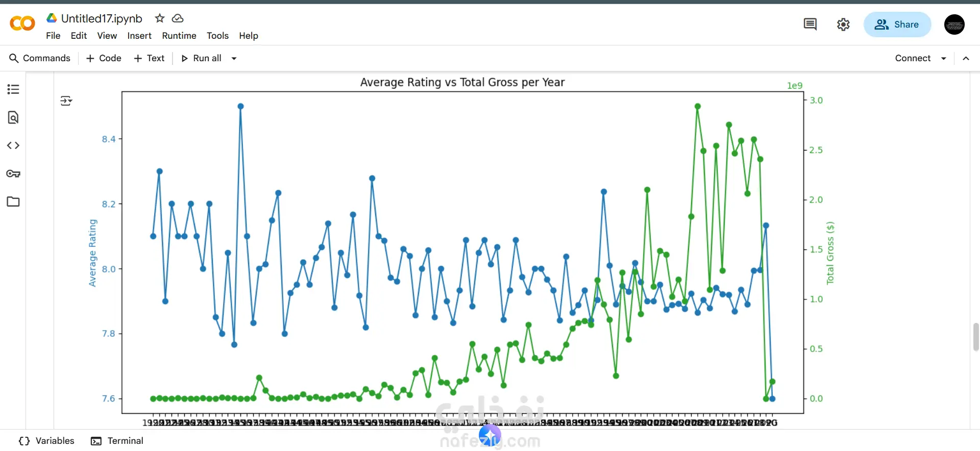This screenshot has width=980, height=451.
Task: Open the File menu
Action: click(x=53, y=36)
